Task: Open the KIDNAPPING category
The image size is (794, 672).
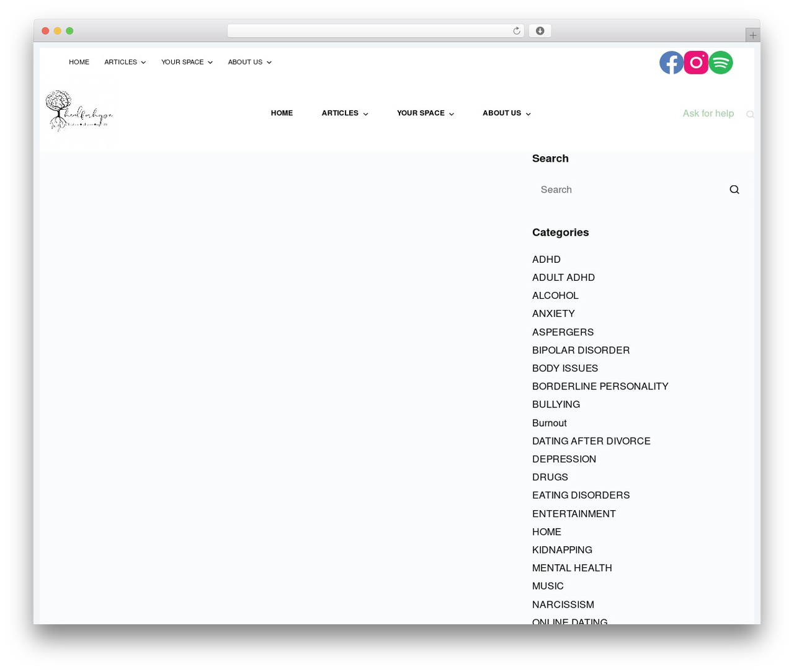Action: click(562, 550)
